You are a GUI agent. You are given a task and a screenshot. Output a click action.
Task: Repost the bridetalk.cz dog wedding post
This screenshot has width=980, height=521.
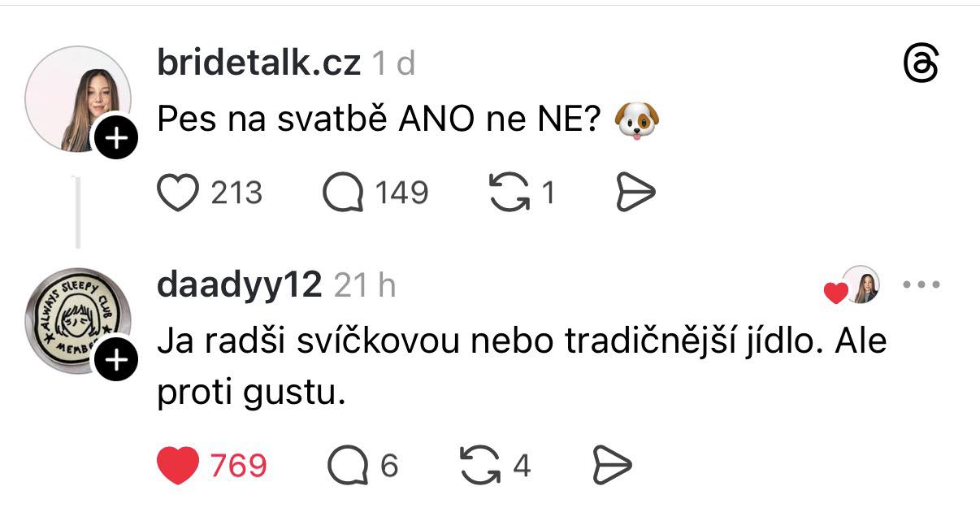[x=508, y=193]
